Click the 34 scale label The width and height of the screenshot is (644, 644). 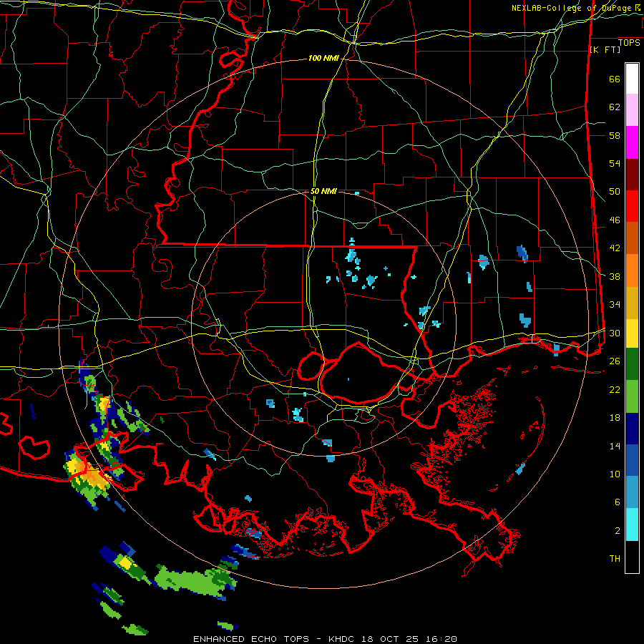click(615, 305)
